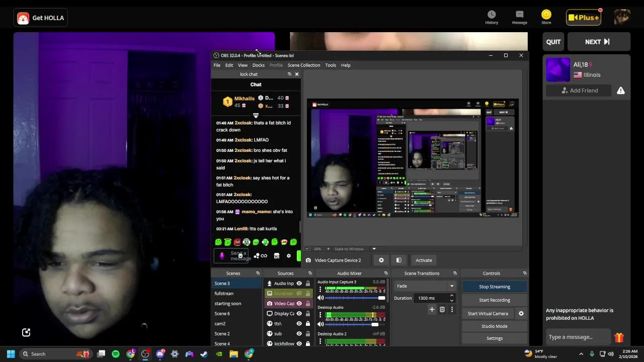
Task: Click the Get HOLLA logo button
Action: [x=41, y=18]
